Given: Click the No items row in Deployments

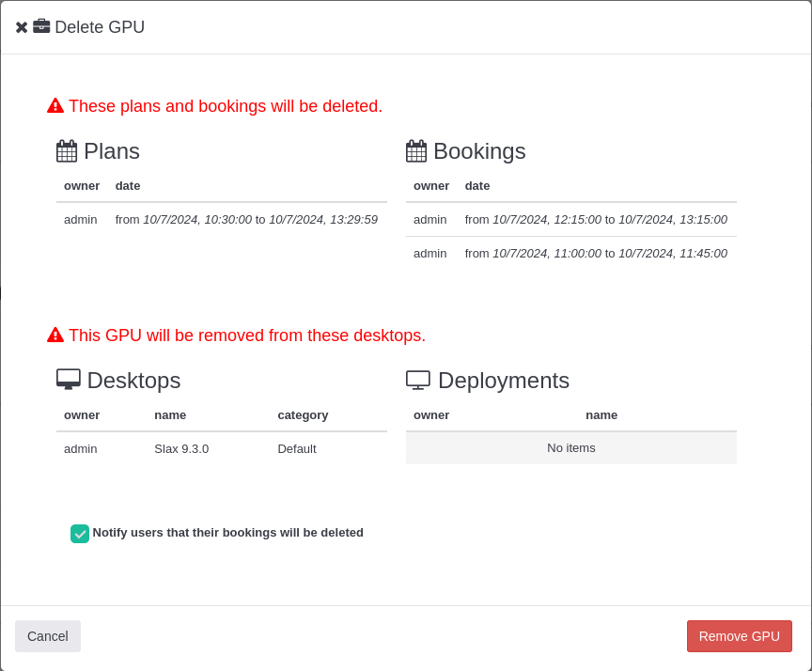Looking at the screenshot, I should tap(570, 448).
